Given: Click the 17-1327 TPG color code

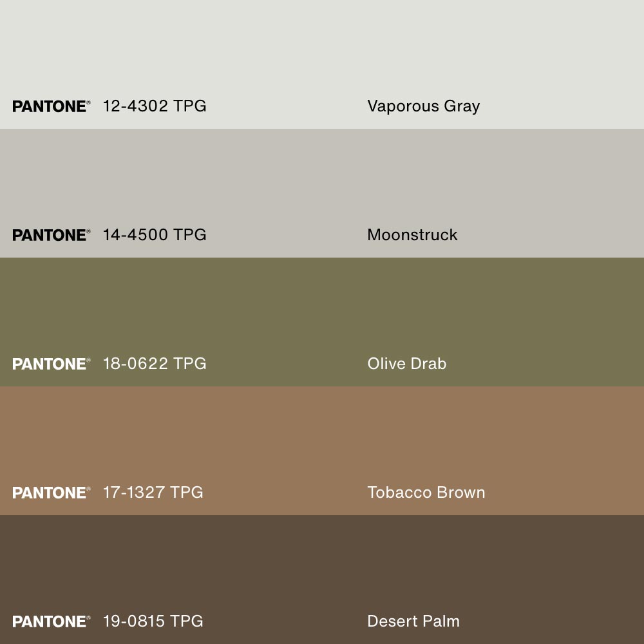Looking at the screenshot, I should tap(153, 493).
